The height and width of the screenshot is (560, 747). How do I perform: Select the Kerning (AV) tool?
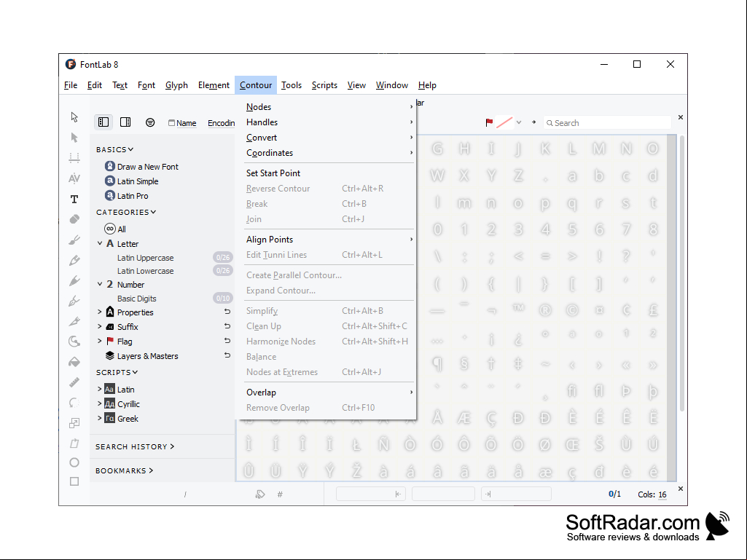[74, 178]
